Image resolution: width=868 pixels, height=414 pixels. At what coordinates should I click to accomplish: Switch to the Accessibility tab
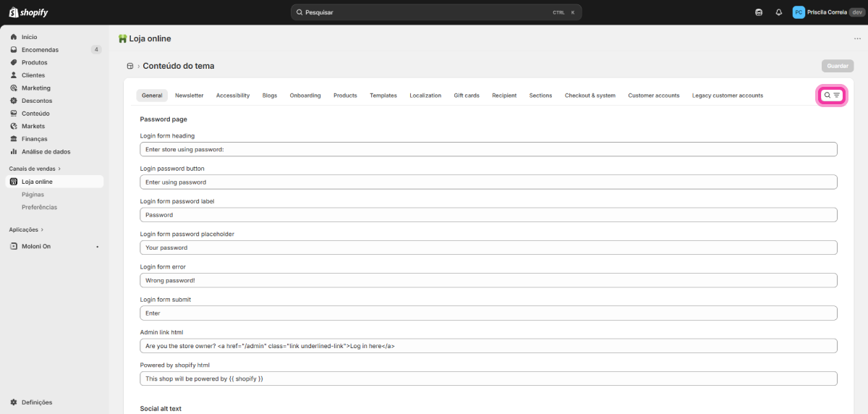(233, 96)
